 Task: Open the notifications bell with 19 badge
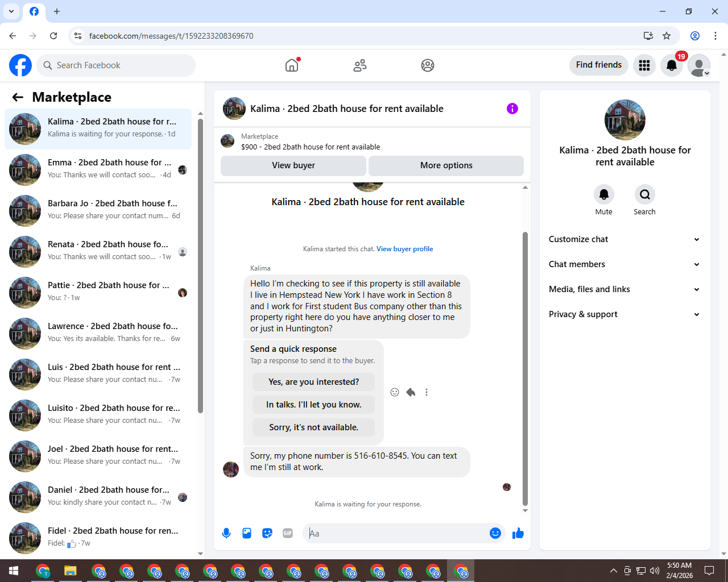(x=672, y=65)
